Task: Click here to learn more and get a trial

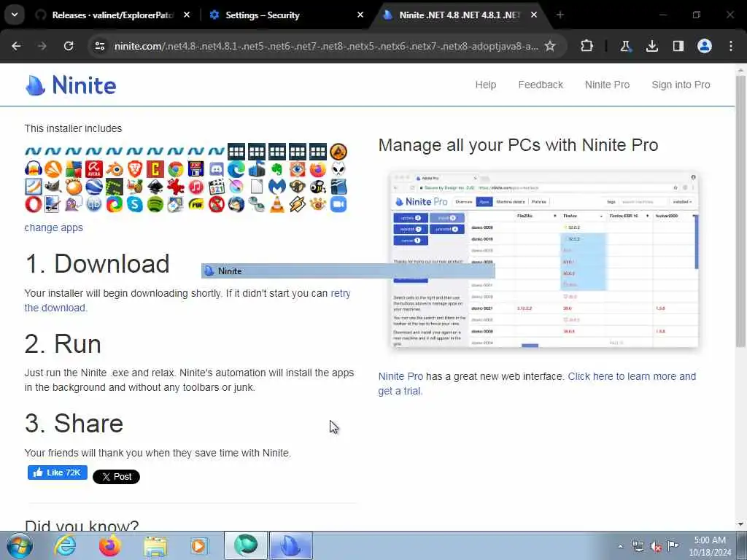Action: point(537,384)
